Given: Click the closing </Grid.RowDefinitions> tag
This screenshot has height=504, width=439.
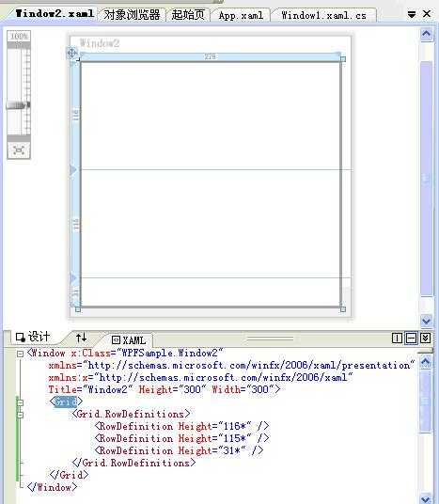Looking at the screenshot, I should click(134, 463).
